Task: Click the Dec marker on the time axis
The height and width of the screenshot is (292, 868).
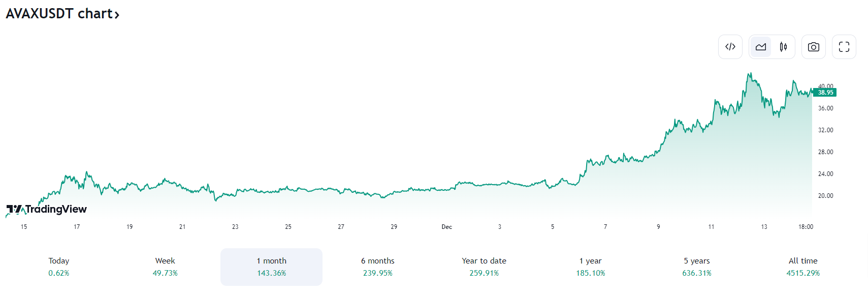Action: [446, 227]
